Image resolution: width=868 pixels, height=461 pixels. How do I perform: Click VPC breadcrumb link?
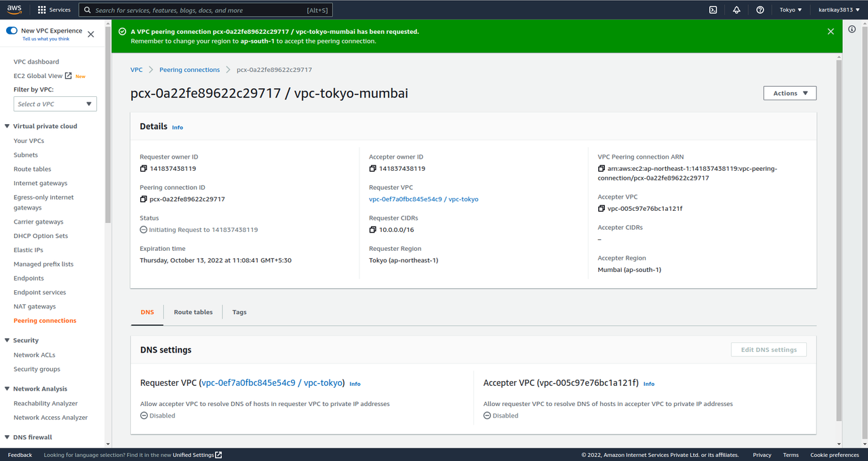(x=136, y=70)
